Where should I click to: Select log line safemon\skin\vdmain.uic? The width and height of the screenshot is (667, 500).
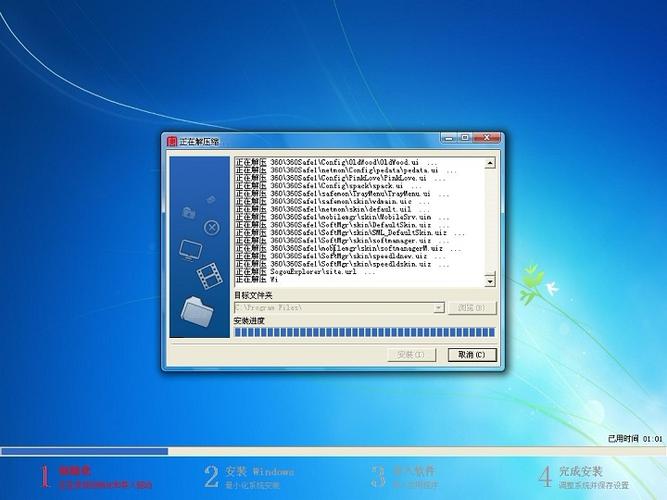(x=333, y=201)
